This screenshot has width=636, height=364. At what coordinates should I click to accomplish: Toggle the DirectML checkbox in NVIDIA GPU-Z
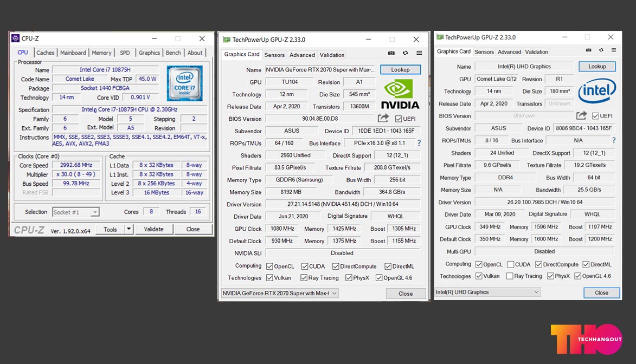pos(388,266)
